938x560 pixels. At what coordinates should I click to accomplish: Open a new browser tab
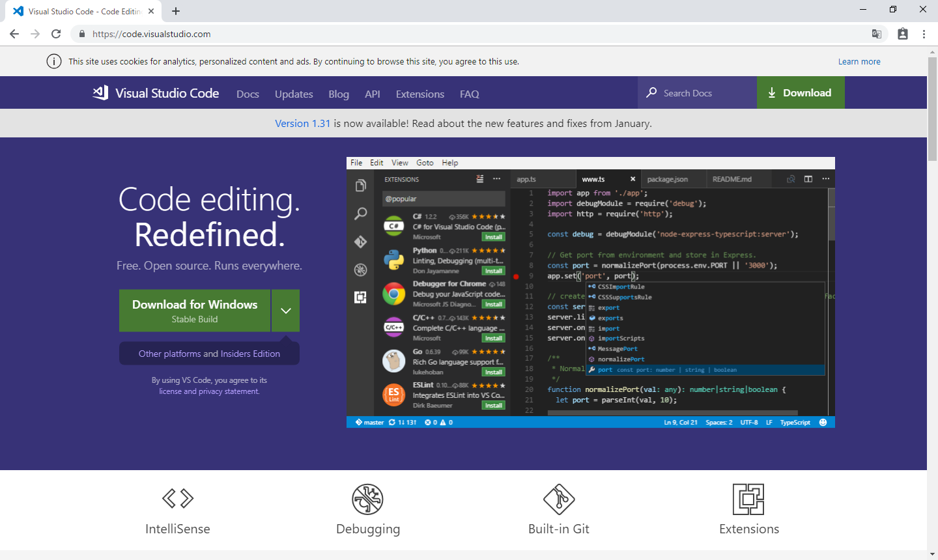(176, 11)
